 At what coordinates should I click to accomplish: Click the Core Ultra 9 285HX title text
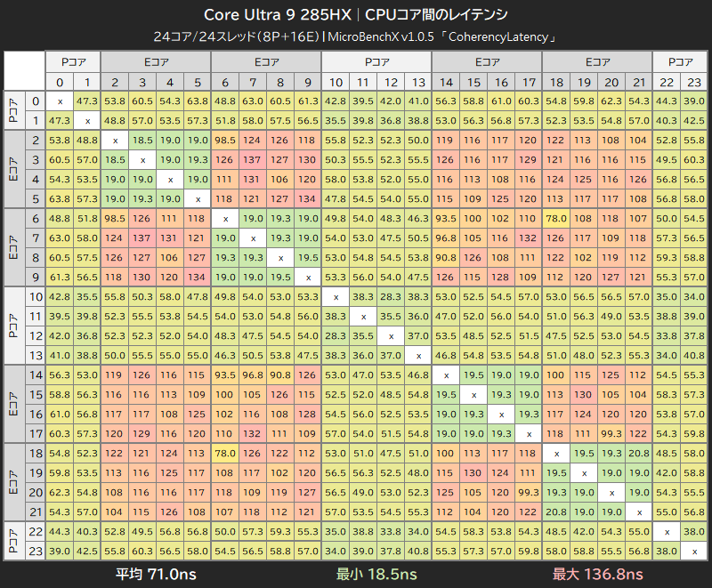(x=277, y=14)
